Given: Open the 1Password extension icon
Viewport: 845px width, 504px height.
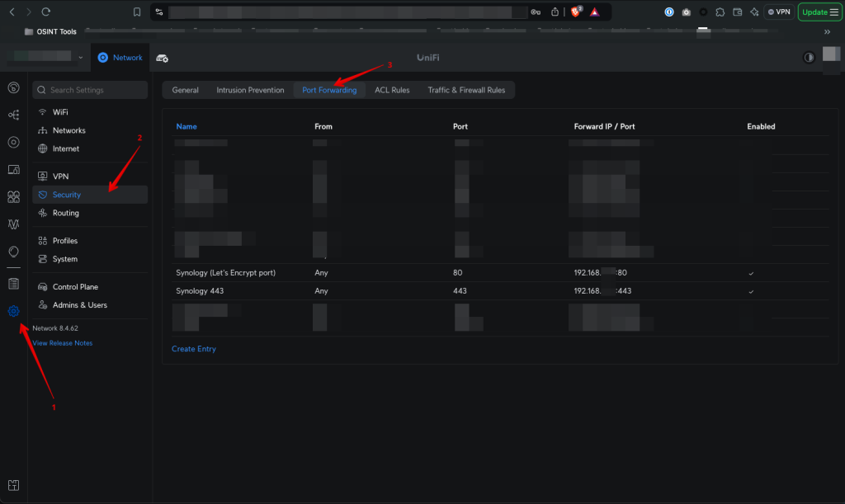Looking at the screenshot, I should tap(668, 12).
